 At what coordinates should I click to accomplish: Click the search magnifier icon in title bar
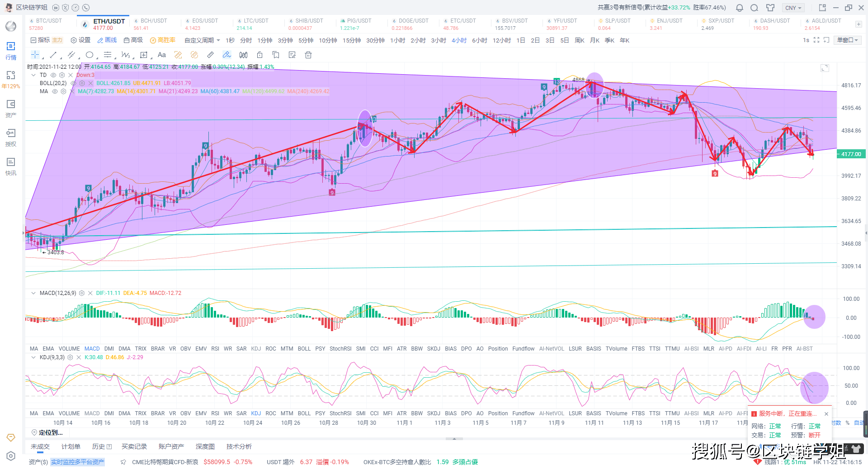pyautogui.click(x=754, y=8)
